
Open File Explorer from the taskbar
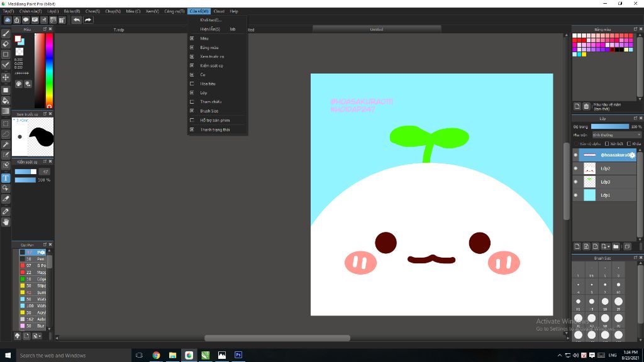[x=172, y=355]
